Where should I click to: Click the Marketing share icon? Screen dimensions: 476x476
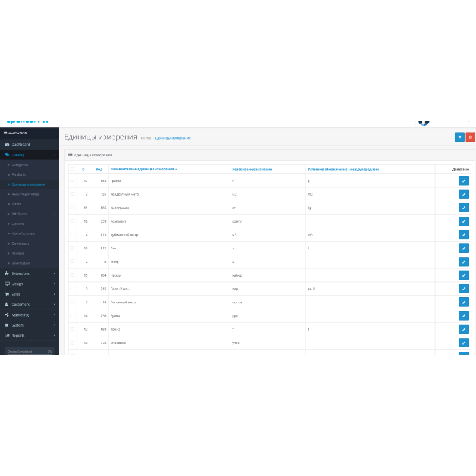[x=7, y=315]
